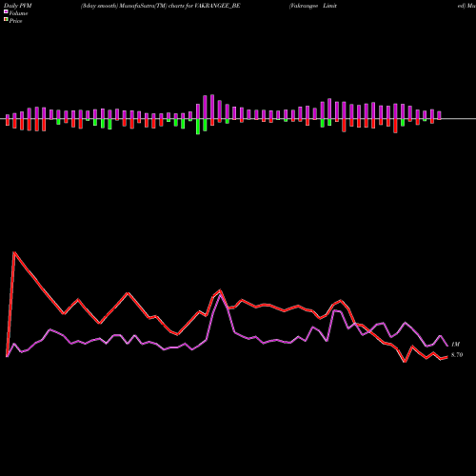Click the '1M' volume value label
476x476 pixels.
pos(455,345)
